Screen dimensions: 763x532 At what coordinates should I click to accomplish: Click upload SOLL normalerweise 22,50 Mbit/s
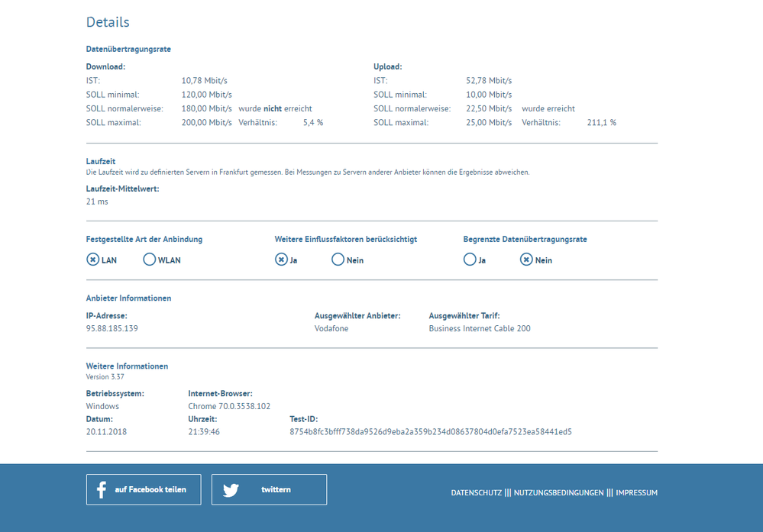[489, 109]
